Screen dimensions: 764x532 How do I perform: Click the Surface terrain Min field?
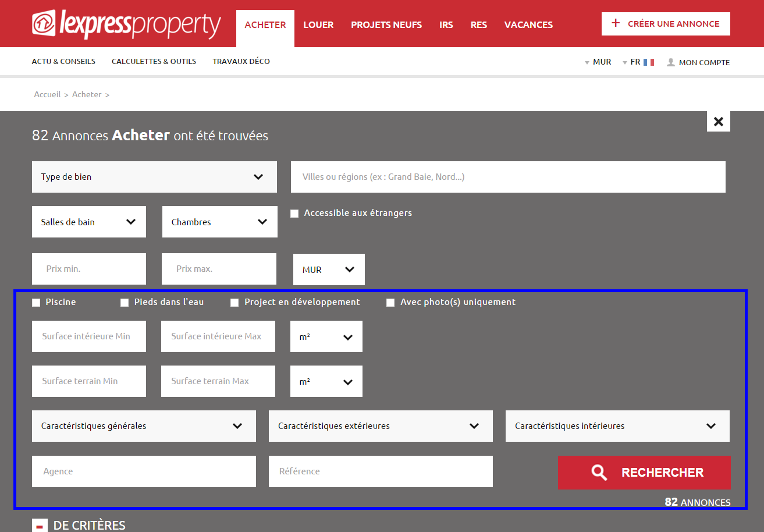89,381
